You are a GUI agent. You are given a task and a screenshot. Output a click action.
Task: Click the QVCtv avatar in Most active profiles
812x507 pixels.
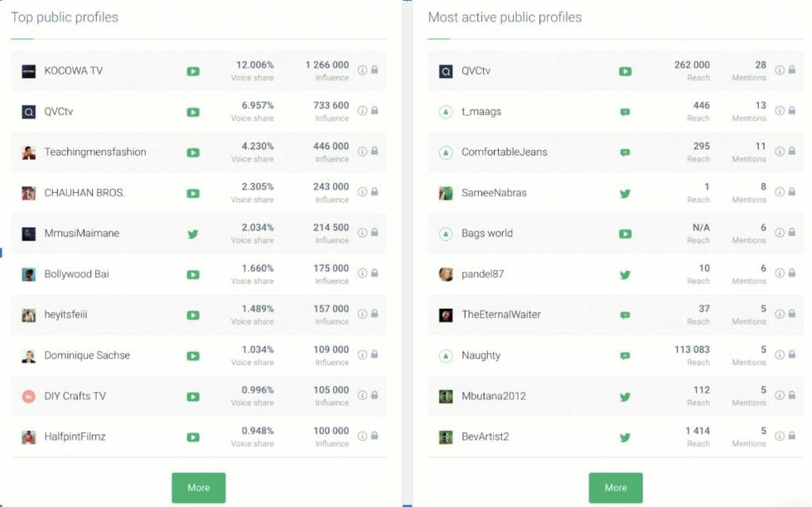click(446, 71)
